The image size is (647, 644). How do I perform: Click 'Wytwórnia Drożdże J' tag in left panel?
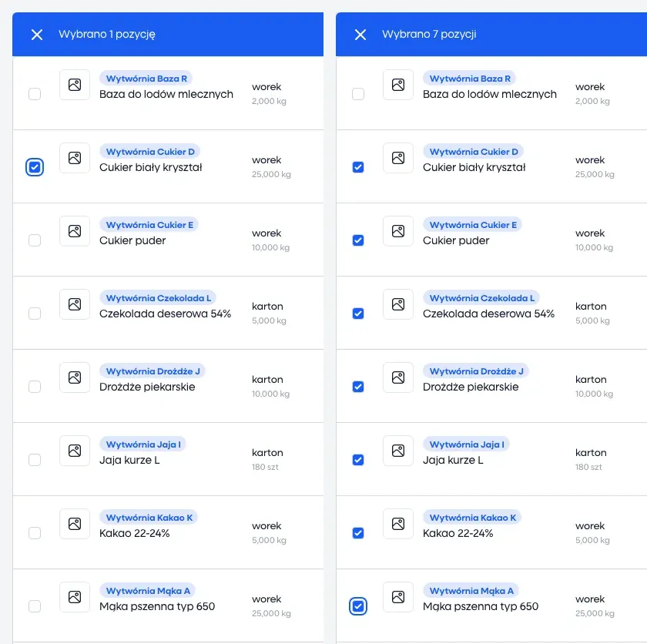tap(153, 371)
